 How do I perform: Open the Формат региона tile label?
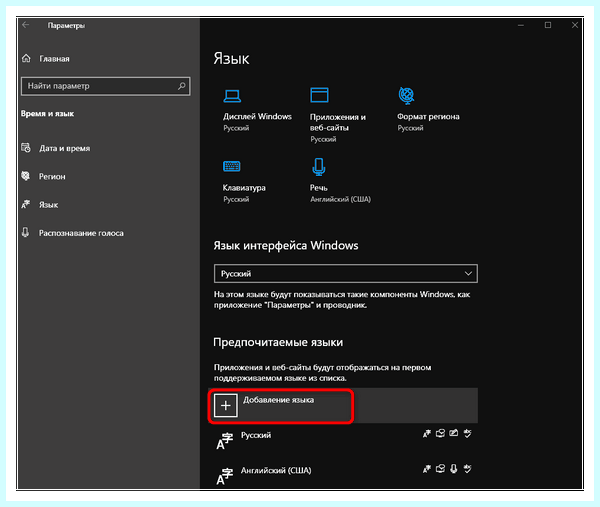point(428,116)
